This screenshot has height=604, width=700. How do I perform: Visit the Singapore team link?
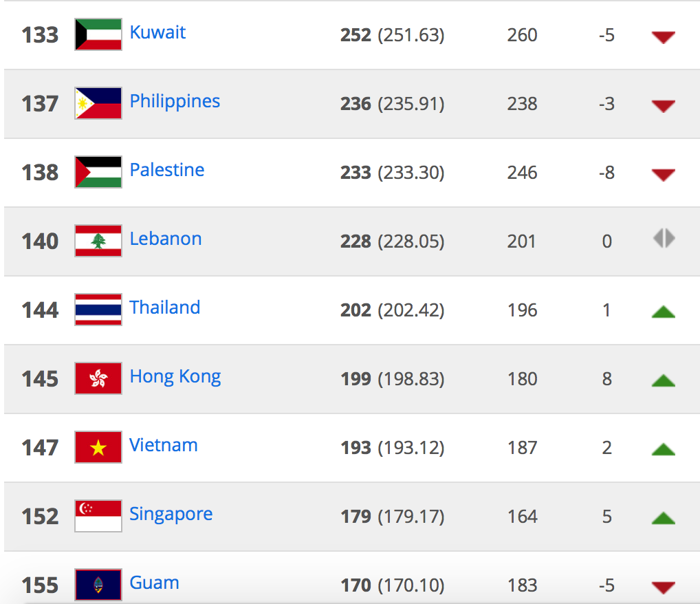pos(171,515)
